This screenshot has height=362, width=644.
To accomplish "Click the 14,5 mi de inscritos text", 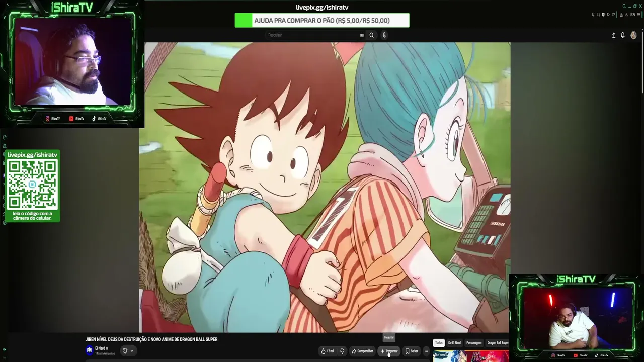I will tap(105, 354).
